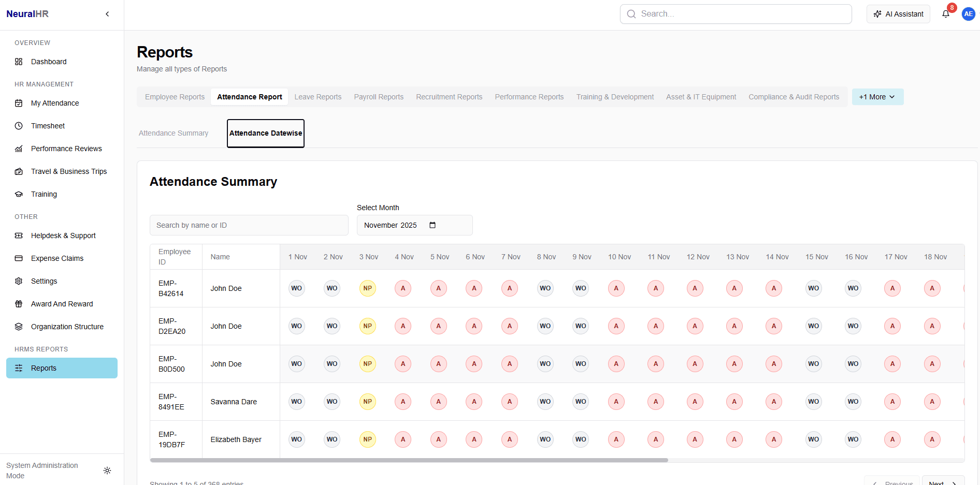Open Compliance & Audit Reports tab
The width and height of the screenshot is (980, 485).
coord(794,97)
